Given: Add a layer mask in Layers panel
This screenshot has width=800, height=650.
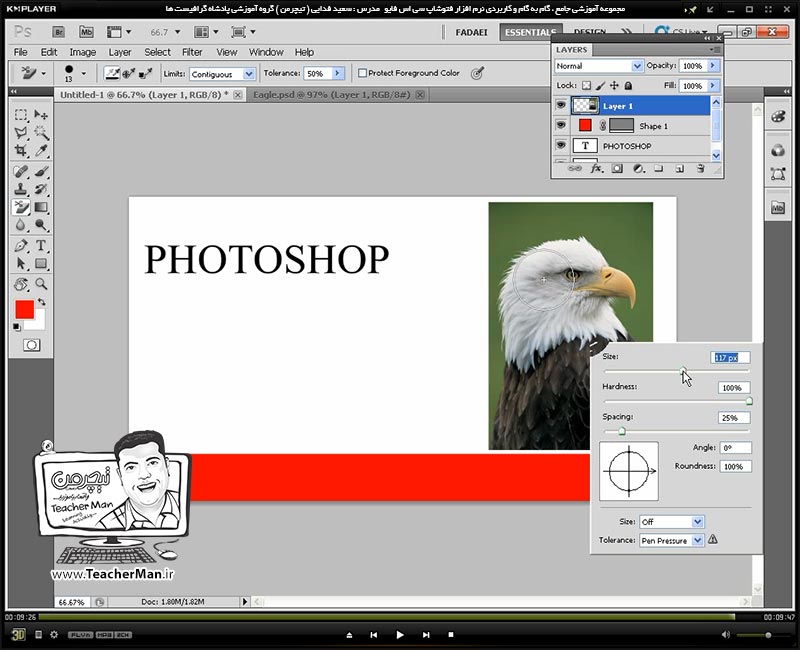Looking at the screenshot, I should tap(617, 168).
